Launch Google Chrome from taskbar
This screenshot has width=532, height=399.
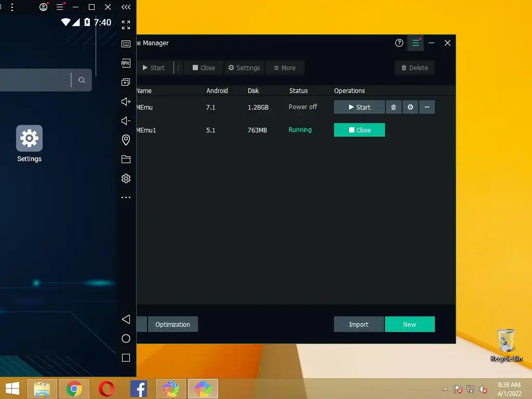[74, 389]
